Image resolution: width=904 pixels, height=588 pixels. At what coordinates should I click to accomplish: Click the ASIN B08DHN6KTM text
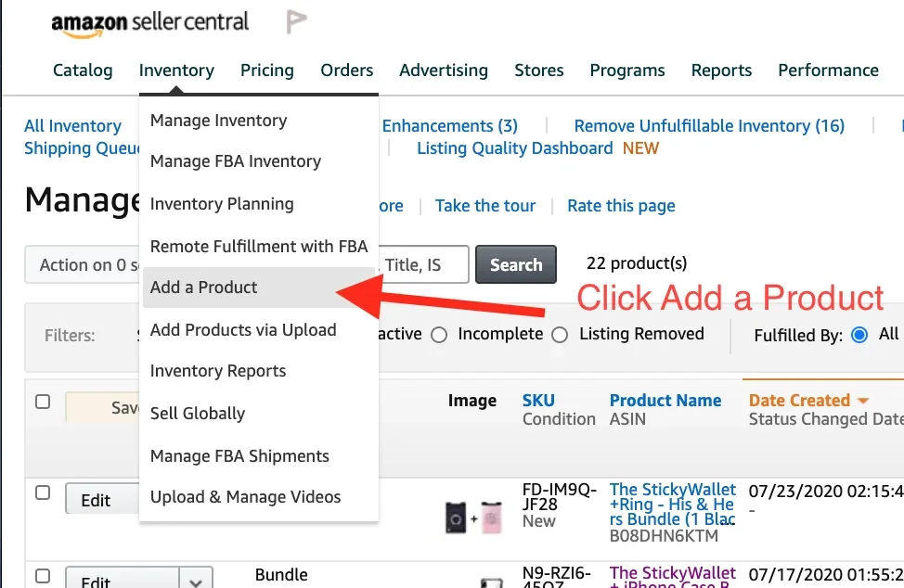click(x=664, y=536)
